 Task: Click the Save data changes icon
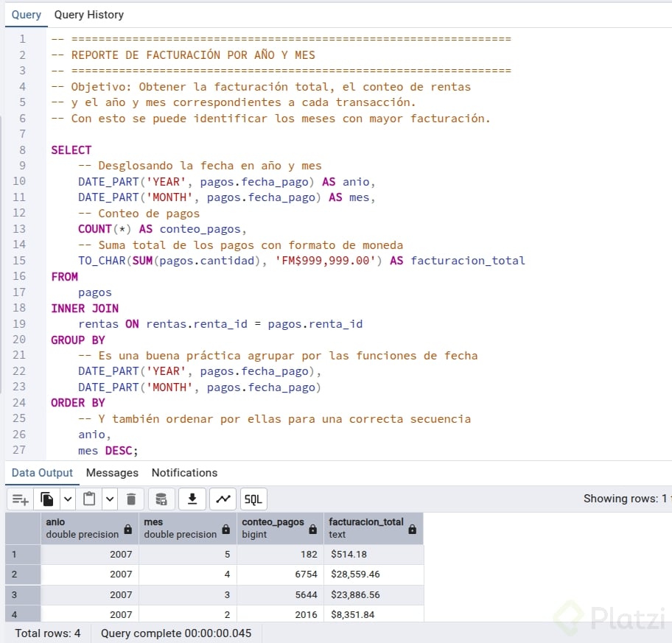tap(161, 499)
